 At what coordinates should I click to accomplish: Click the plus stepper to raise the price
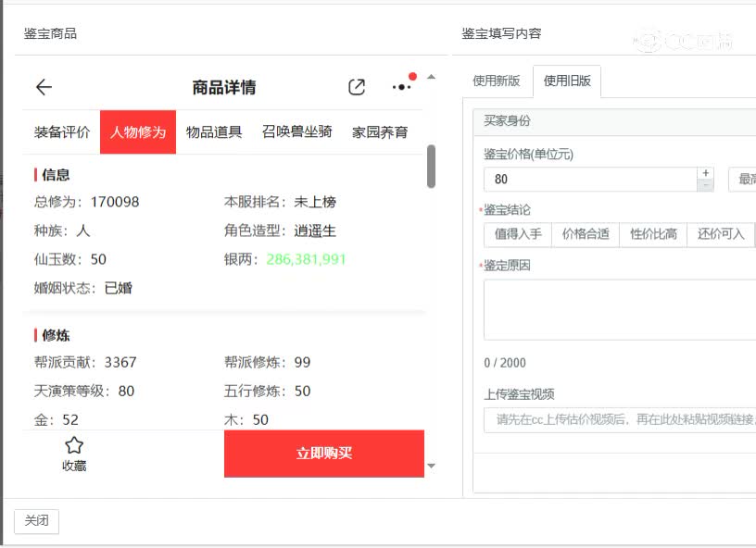click(706, 174)
